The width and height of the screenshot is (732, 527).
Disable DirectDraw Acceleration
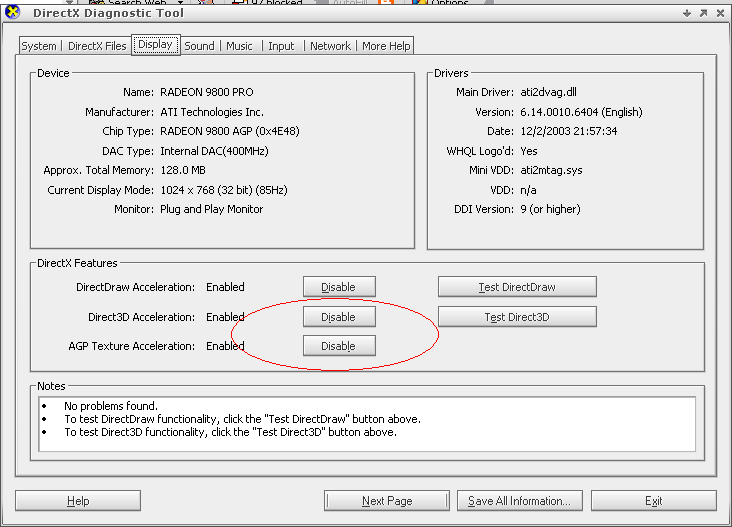coord(339,287)
